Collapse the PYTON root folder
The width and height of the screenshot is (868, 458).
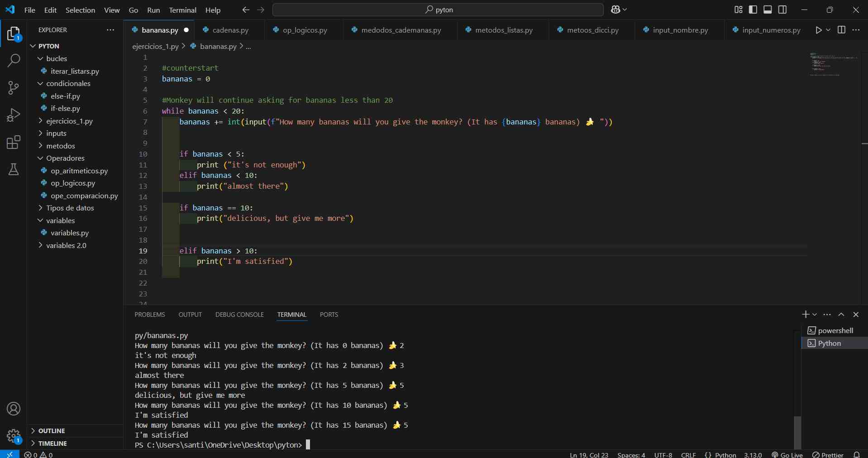pos(75,46)
